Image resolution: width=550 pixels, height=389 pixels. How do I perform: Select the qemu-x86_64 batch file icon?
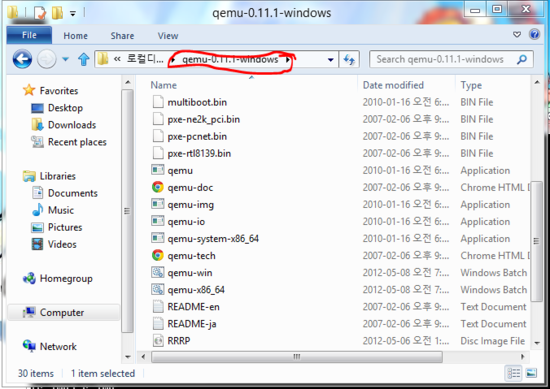pyautogui.click(x=158, y=289)
